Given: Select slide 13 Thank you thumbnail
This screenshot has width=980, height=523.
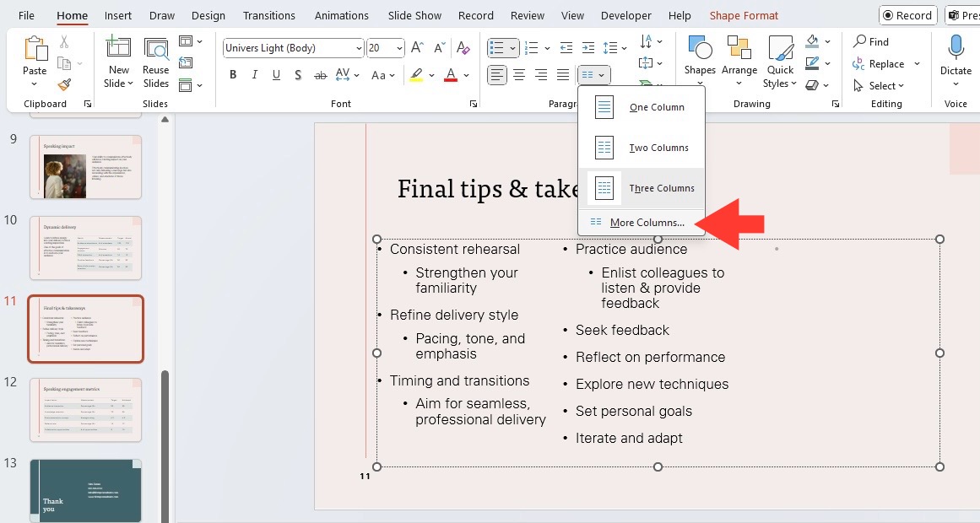Looking at the screenshot, I should point(85,490).
